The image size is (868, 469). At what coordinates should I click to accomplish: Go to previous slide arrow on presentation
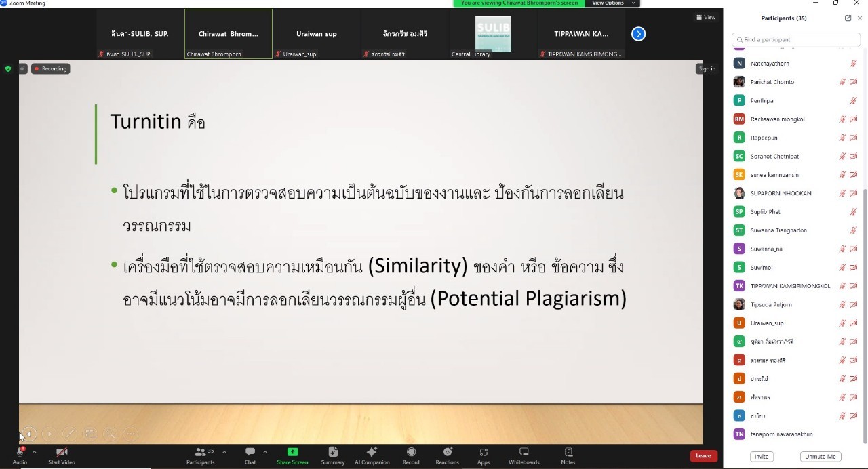click(28, 434)
